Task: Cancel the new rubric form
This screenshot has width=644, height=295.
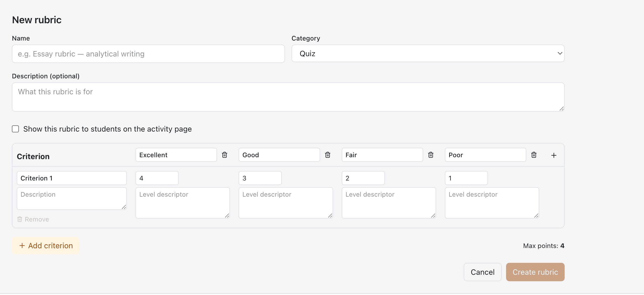Action: pyautogui.click(x=483, y=272)
